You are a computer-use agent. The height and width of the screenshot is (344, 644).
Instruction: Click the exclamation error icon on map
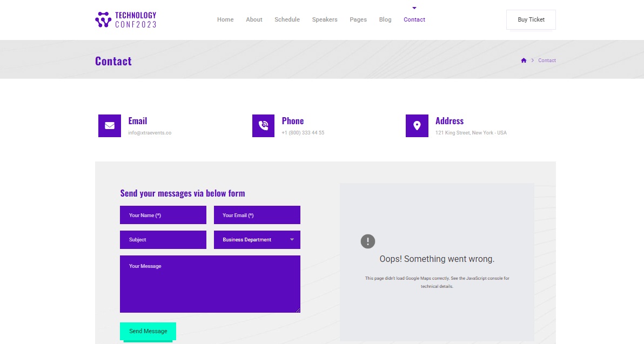pos(368,241)
